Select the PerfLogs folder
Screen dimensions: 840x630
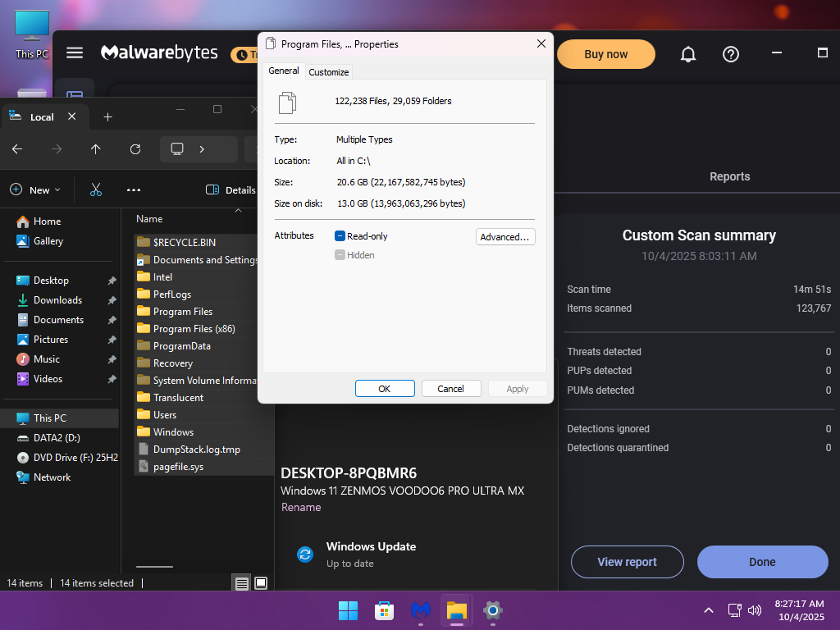(x=172, y=294)
